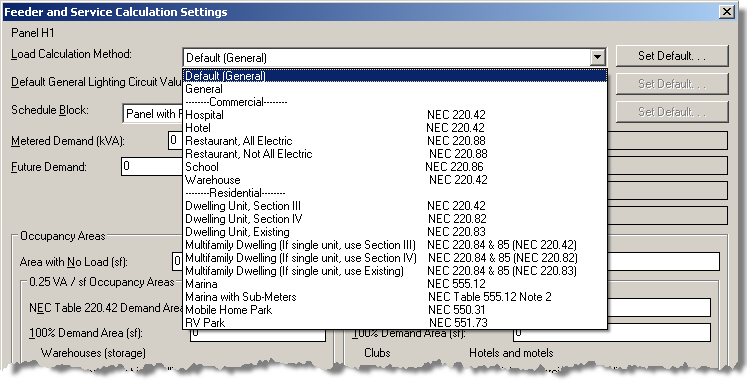
Task: Choose Multifamily Dwelling use Section III option
Action: (395, 245)
